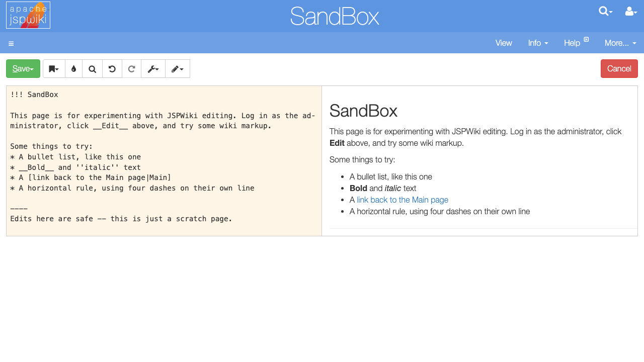Screen dimensions: 644x362
Task: Click the droplet formatting icon in toolbar
Action: 73,69
